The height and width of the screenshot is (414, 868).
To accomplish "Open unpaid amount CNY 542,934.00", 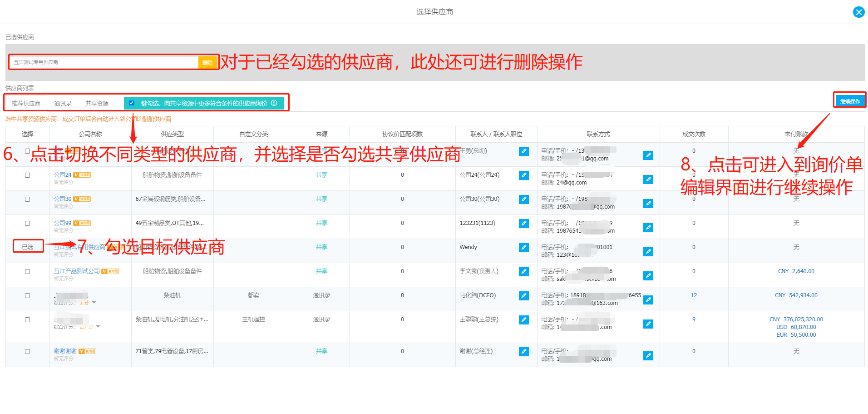I will point(796,295).
